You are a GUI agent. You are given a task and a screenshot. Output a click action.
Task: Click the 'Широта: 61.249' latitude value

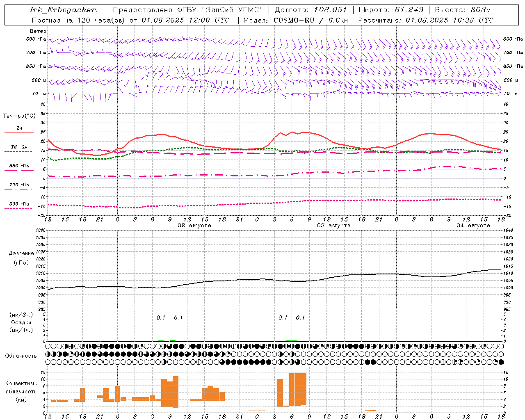(391, 10)
